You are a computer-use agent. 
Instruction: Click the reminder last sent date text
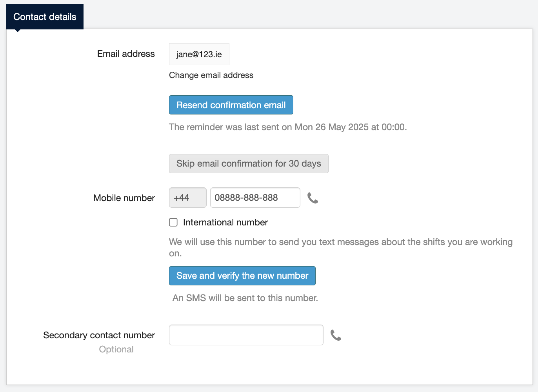tap(287, 127)
